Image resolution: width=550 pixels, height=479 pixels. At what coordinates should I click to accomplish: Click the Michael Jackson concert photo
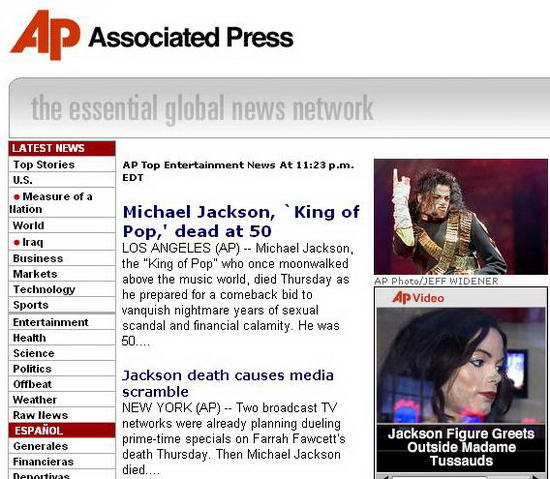pyautogui.click(x=461, y=217)
